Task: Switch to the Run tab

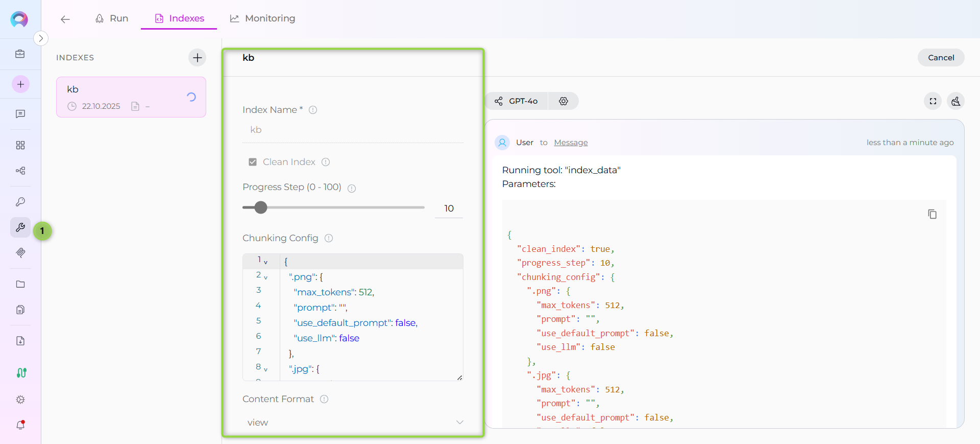Action: click(112, 18)
